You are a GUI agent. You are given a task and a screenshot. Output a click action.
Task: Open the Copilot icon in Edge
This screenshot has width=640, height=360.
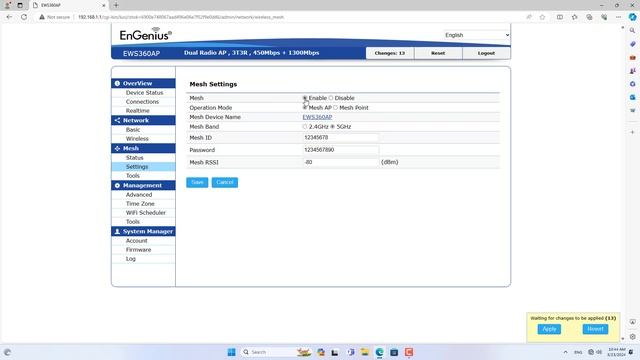pyautogui.click(x=633, y=17)
